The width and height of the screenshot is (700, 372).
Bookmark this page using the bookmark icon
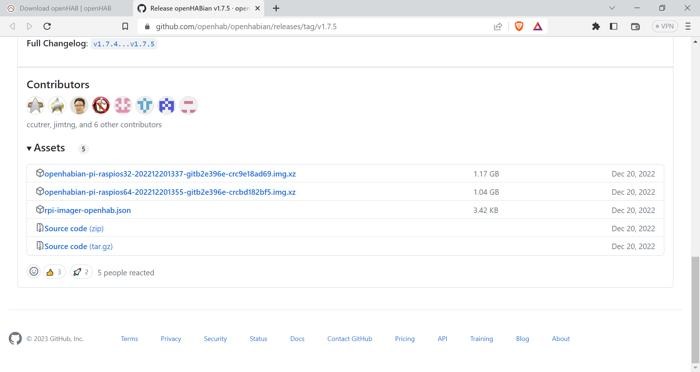(x=125, y=26)
